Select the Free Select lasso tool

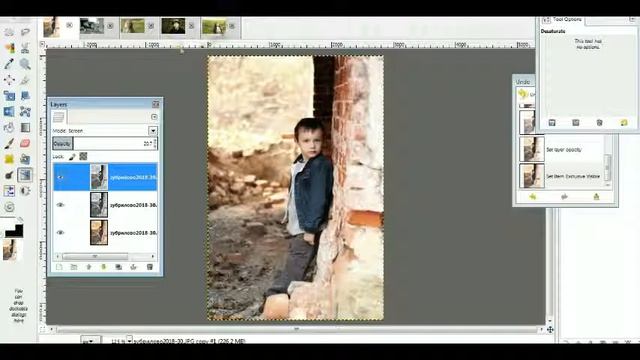point(25,32)
